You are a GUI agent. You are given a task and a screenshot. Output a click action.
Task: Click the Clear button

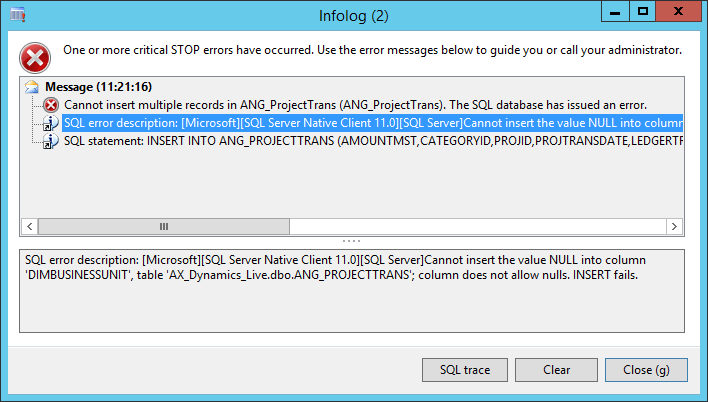point(556,370)
